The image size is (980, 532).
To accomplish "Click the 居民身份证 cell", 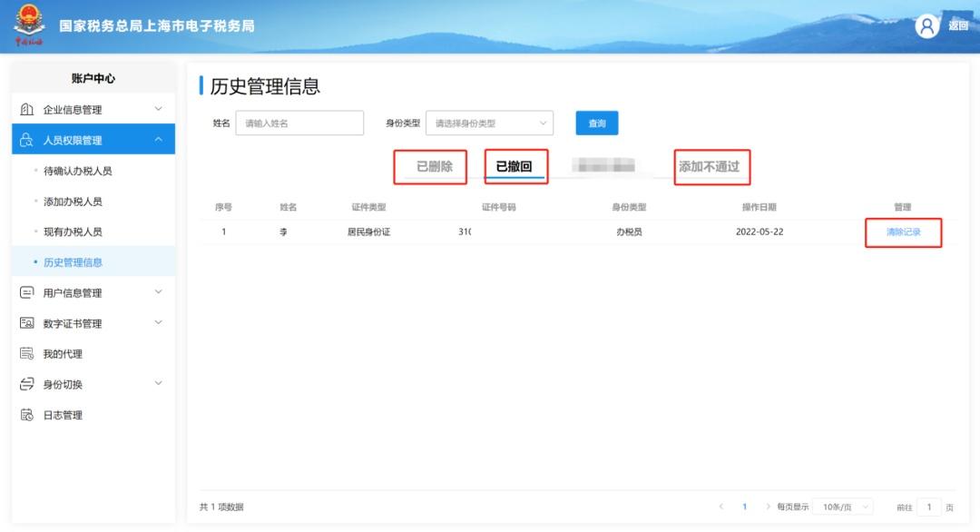I will [x=368, y=232].
